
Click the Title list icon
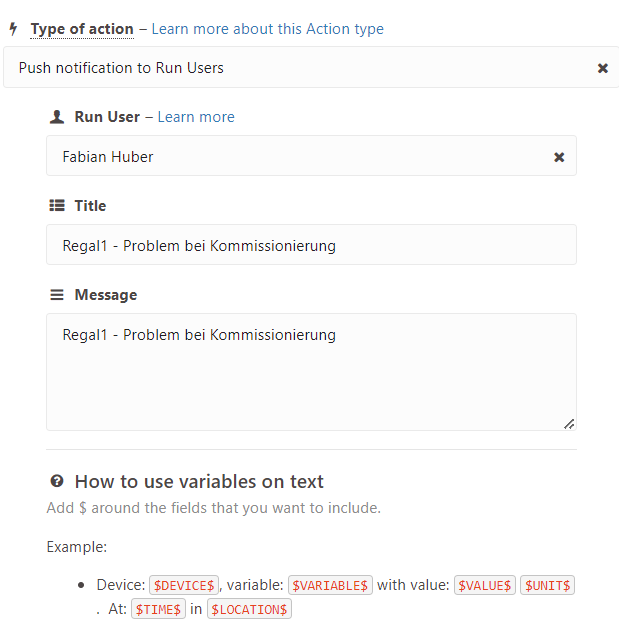57,206
